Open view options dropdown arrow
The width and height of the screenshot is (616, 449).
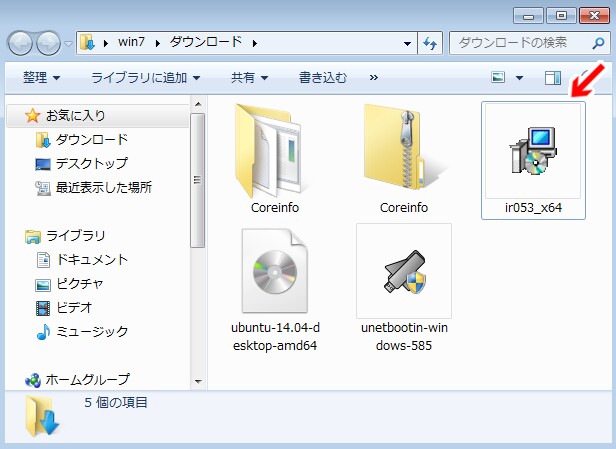[519, 78]
